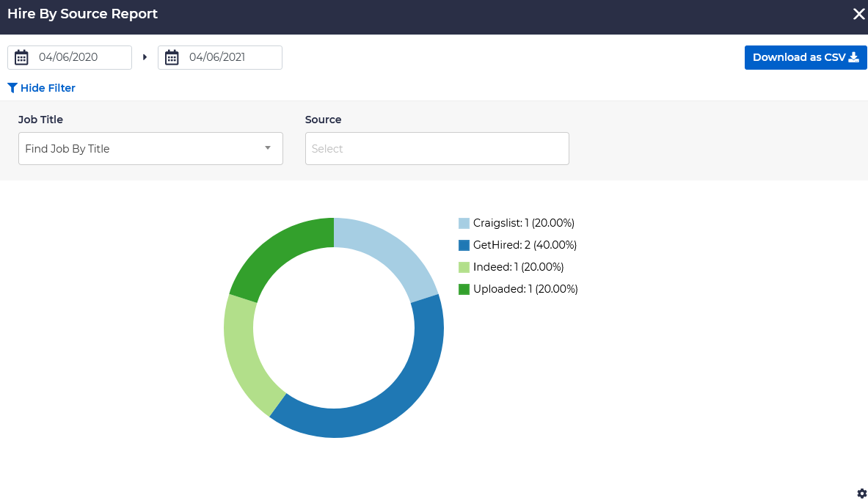Click the Uploaded legend color swatch
This screenshot has height=501, width=868.
click(464, 289)
